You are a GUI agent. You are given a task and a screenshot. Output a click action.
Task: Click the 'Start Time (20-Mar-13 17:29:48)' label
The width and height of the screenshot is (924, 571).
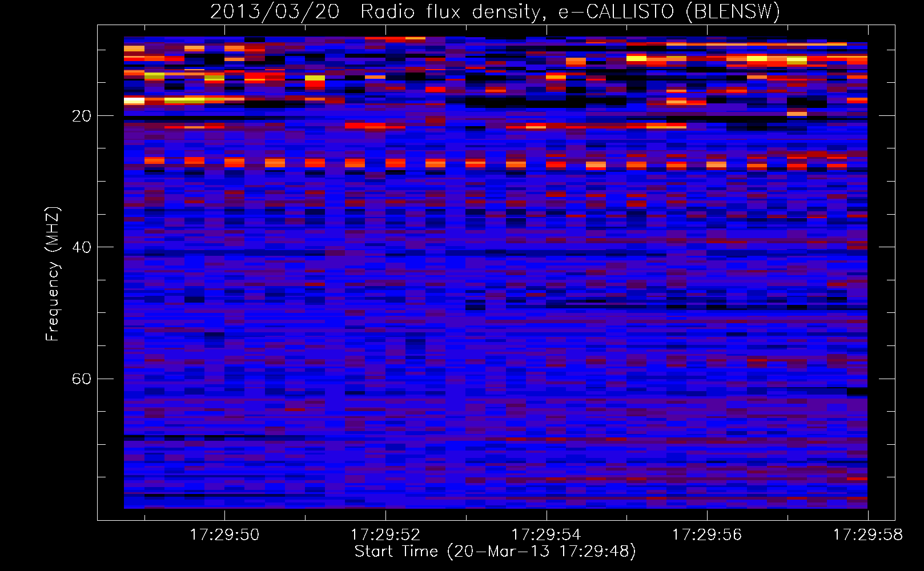(x=495, y=552)
